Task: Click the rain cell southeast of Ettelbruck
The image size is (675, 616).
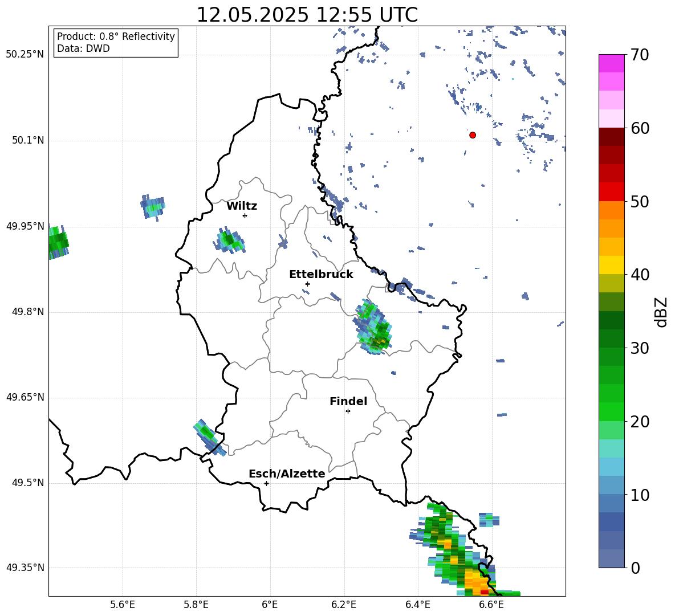Action: pos(373,327)
